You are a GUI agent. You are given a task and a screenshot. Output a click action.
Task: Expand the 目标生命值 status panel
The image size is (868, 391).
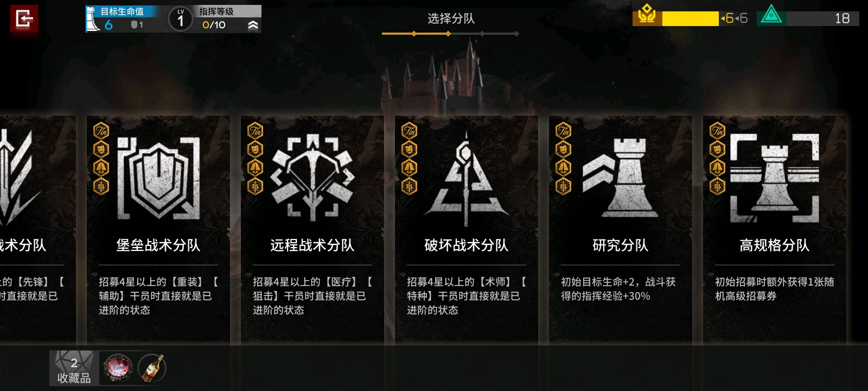(x=123, y=19)
